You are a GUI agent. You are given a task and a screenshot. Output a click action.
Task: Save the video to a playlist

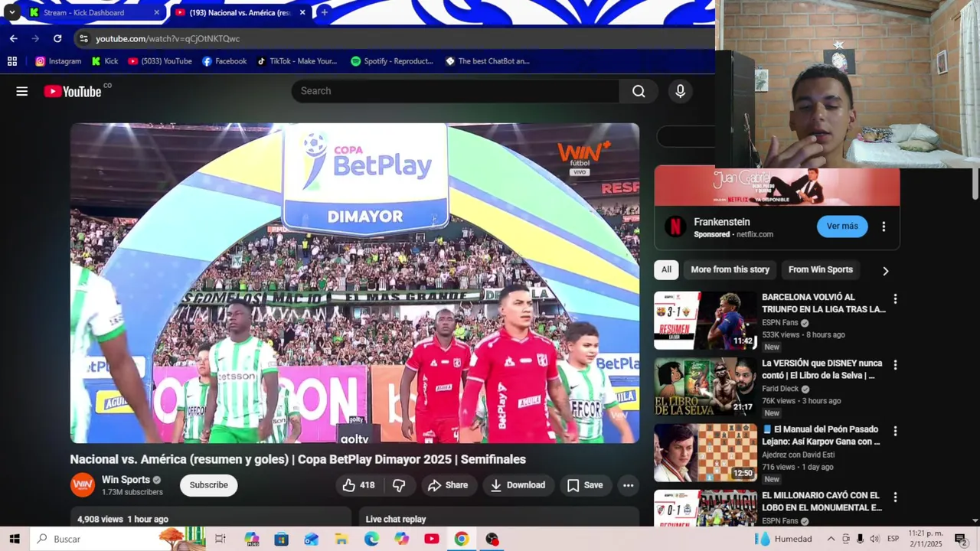[x=585, y=485]
